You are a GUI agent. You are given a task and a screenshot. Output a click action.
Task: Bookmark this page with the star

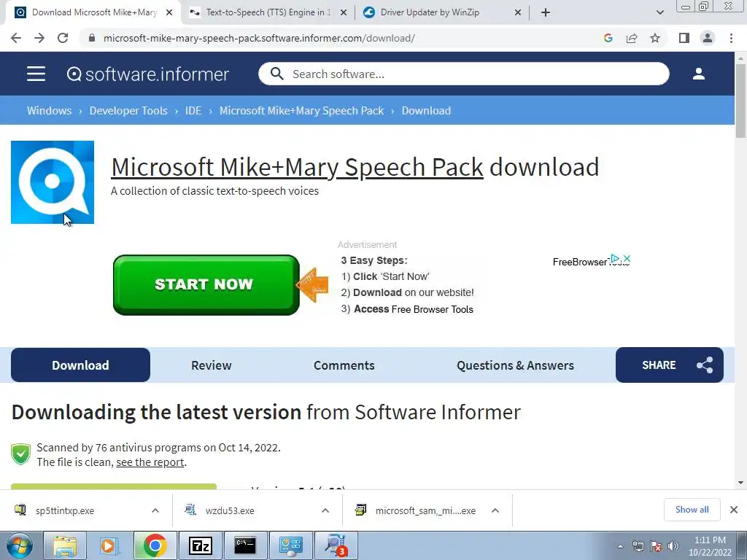pyautogui.click(x=655, y=38)
